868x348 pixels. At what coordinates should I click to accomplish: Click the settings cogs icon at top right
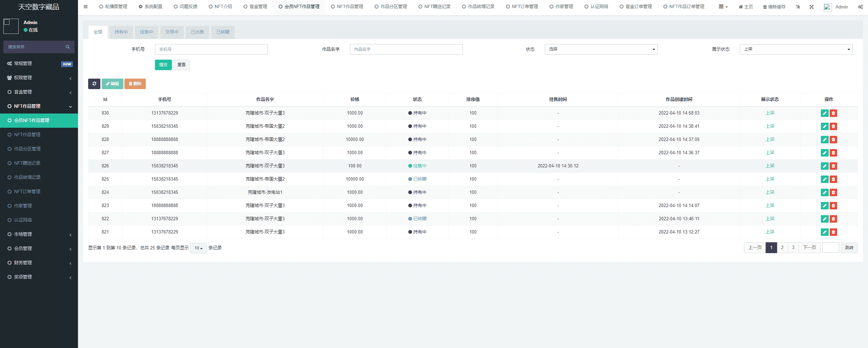tap(860, 7)
